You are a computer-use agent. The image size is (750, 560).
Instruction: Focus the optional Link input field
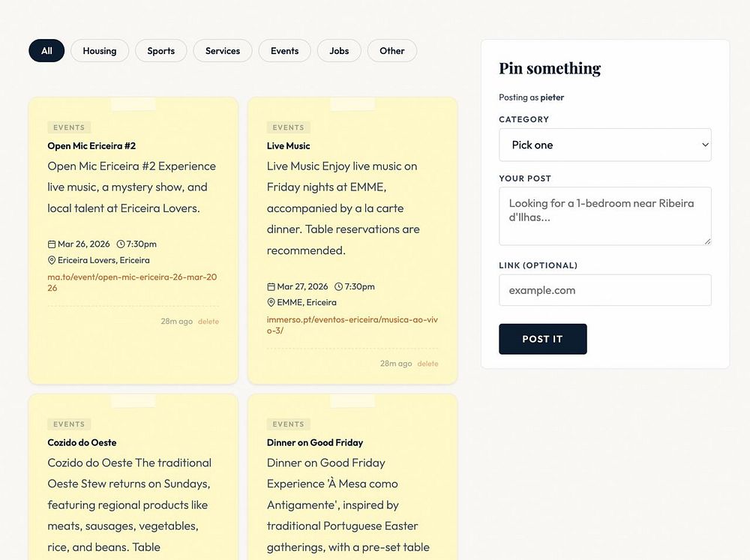tap(604, 290)
